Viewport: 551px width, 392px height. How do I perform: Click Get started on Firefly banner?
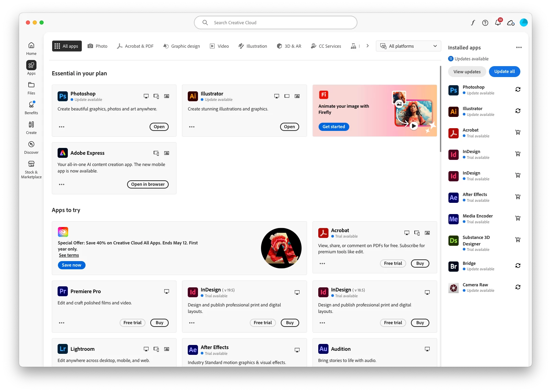[x=334, y=127]
